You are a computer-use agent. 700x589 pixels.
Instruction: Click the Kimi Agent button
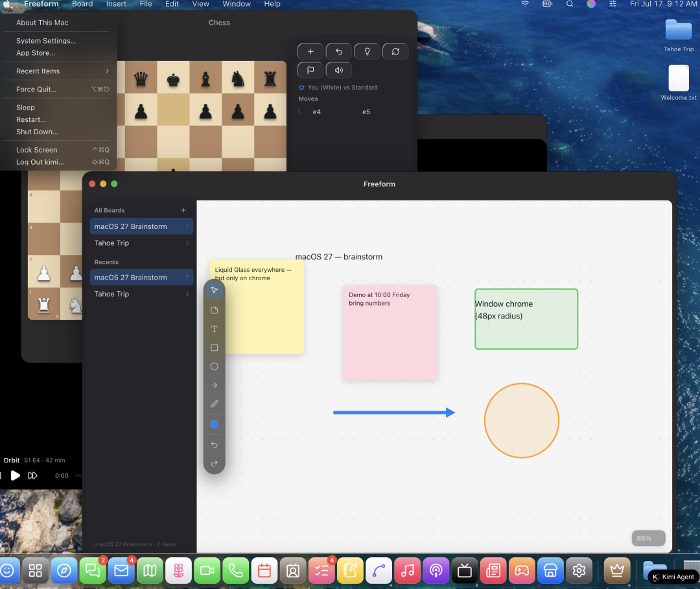pos(673,577)
